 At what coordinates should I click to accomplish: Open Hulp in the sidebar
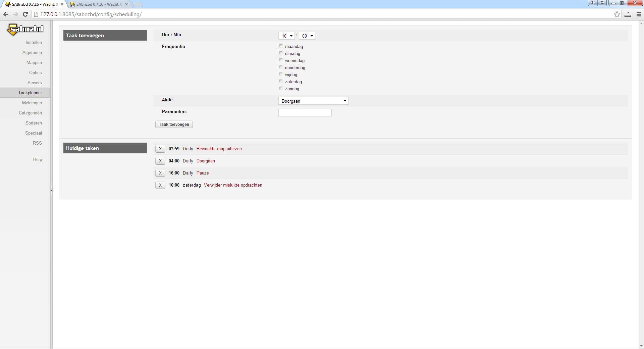point(38,159)
